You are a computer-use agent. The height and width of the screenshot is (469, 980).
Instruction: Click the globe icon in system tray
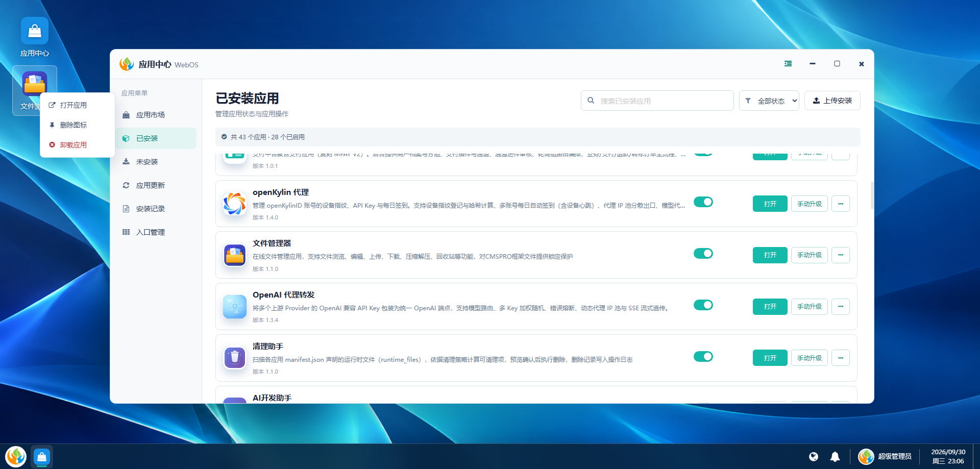click(x=814, y=457)
